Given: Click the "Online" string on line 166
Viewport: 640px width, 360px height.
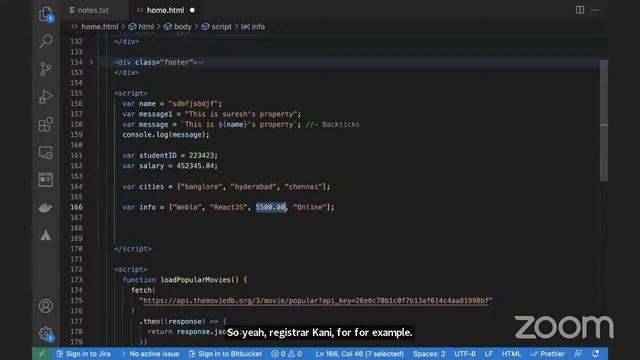Looking at the screenshot, I should 309,207.
